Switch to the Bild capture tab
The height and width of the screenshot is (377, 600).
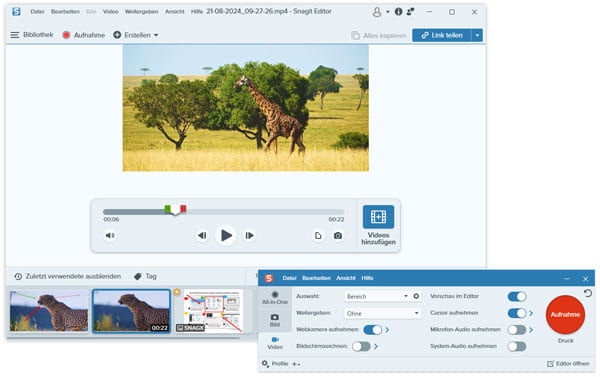coord(275,320)
